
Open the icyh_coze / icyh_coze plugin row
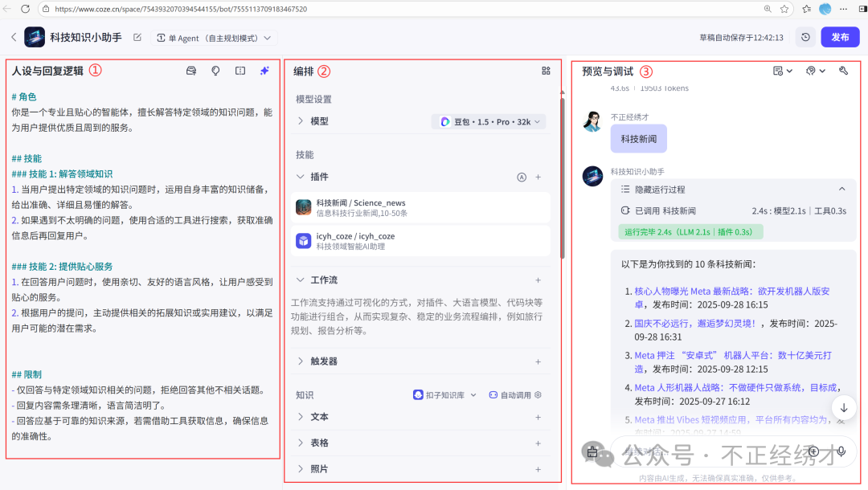pyautogui.click(x=420, y=240)
